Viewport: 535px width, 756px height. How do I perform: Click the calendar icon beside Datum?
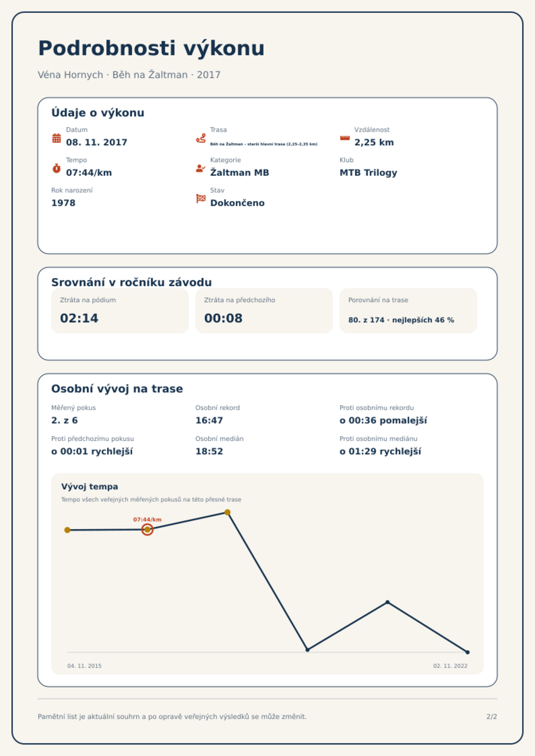(x=57, y=138)
